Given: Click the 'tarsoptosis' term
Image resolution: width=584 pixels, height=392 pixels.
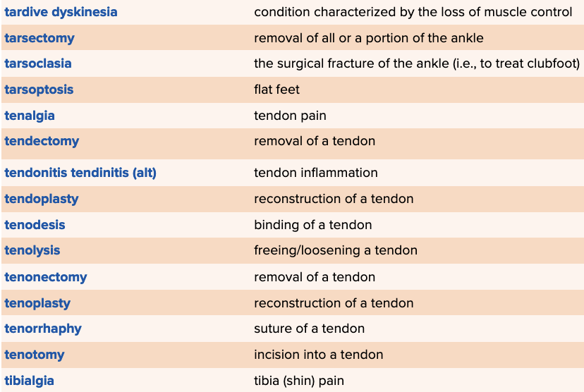Looking at the screenshot, I should (39, 90).
